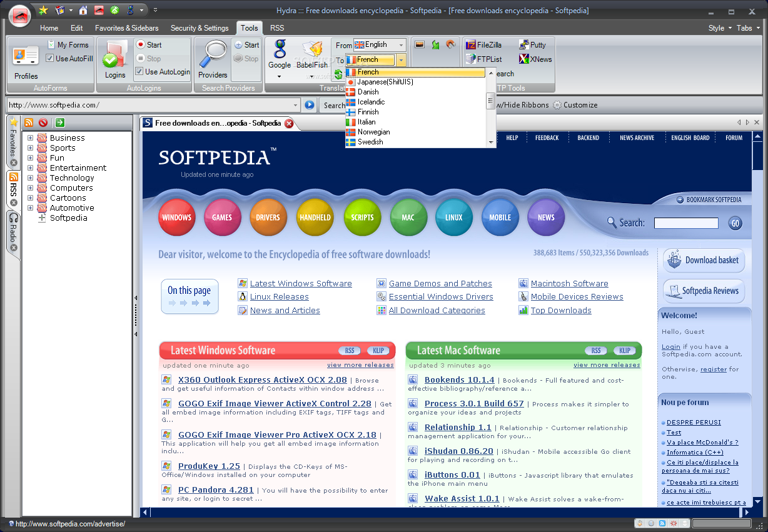Click the Customize gear icon

point(557,105)
